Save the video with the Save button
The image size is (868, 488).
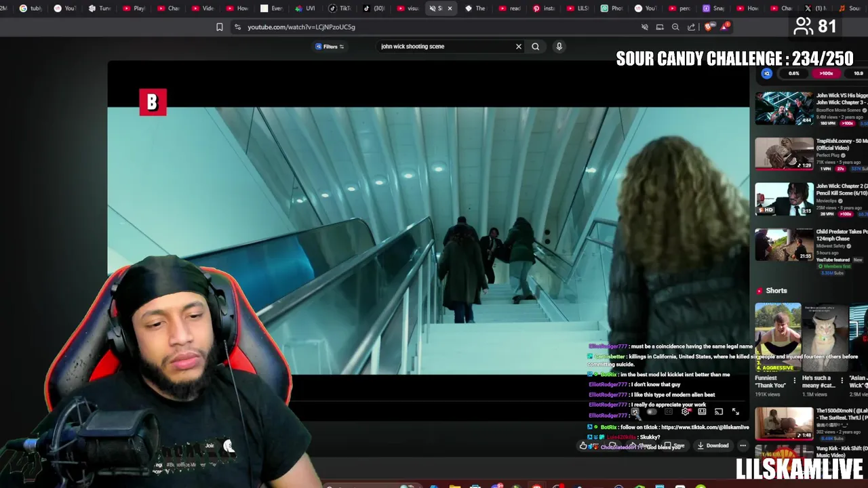(674, 446)
